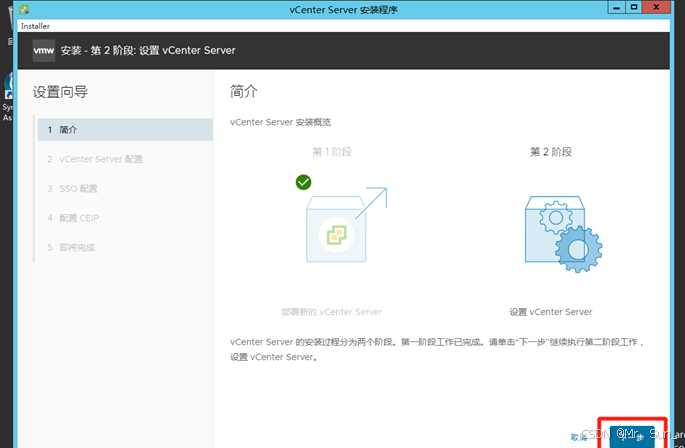Close the vCenter Server installer window

coord(656,7)
